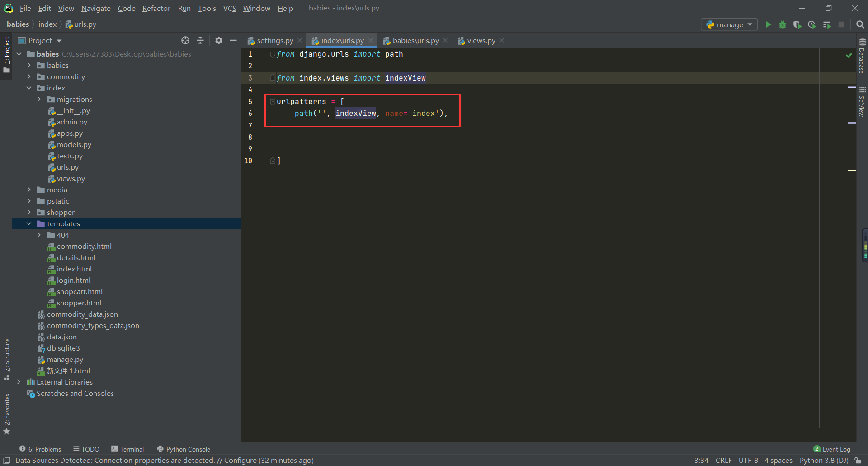
Task: Click the babies breadcrumb in navigation bar
Action: tap(18, 24)
